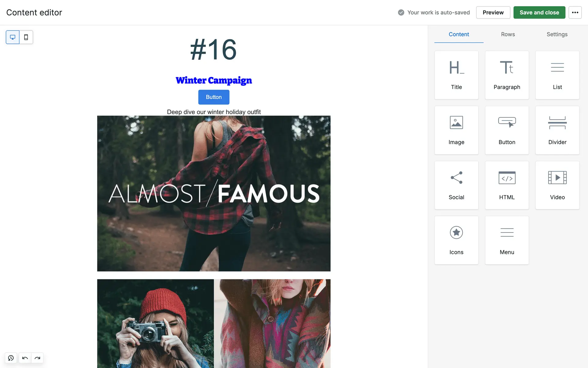Open the Rows tab
588x368 pixels.
508,34
